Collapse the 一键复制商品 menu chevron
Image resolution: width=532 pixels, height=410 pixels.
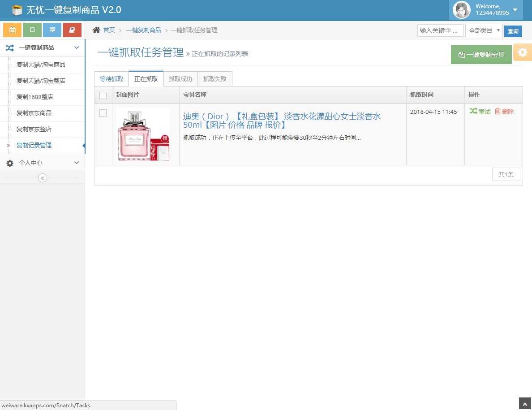click(77, 47)
